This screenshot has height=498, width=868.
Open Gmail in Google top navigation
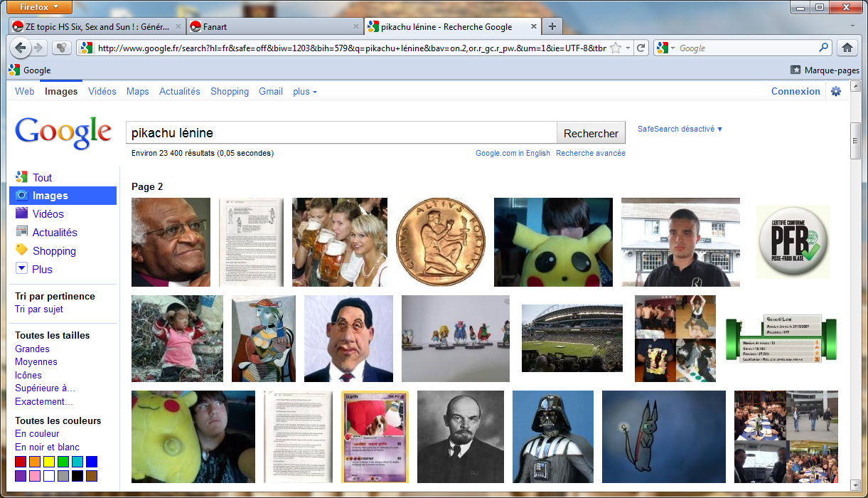pyautogui.click(x=271, y=91)
